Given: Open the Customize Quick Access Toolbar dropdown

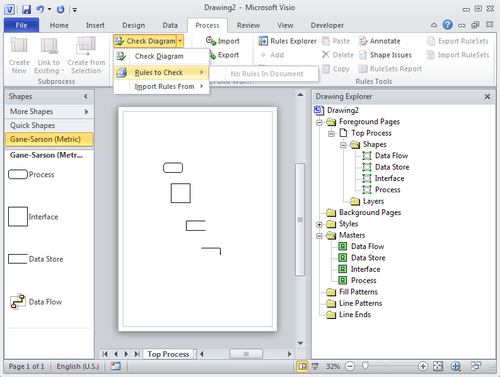Looking at the screenshot, I should point(75,10).
